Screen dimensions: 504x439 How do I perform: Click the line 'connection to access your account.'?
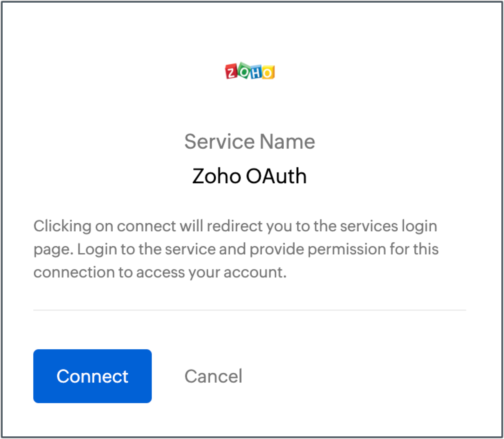coord(160,272)
